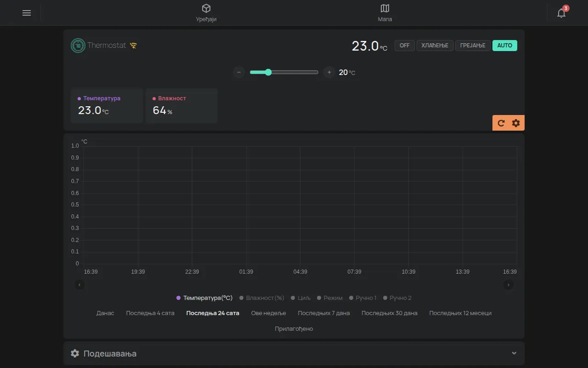The width and height of the screenshot is (588, 368).
Task: Expand the Подешавања section chevron
Action: pos(514,353)
